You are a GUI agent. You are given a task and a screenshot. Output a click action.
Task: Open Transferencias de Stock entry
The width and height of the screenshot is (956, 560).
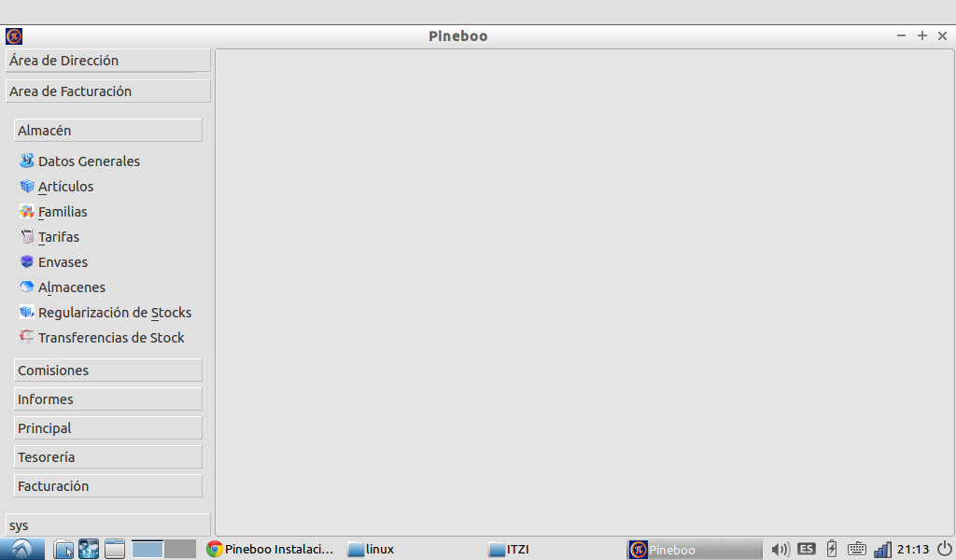111,338
